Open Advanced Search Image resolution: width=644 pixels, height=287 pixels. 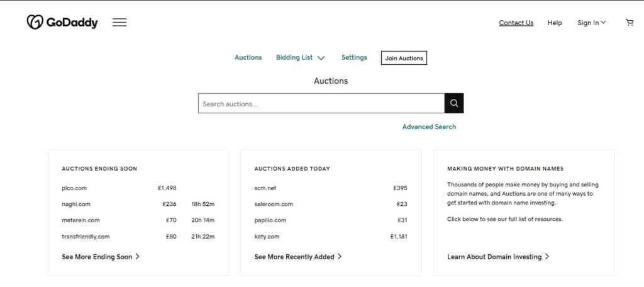click(429, 127)
